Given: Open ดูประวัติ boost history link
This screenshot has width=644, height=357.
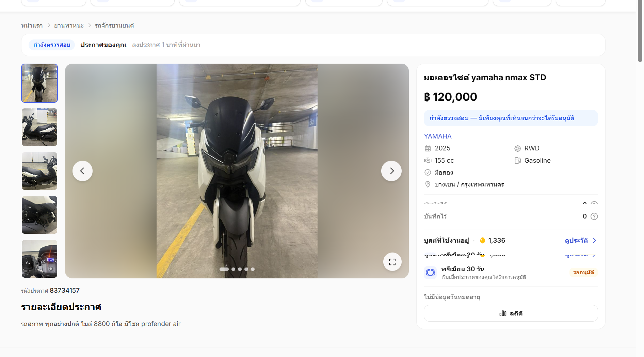Looking at the screenshot, I should (576, 241).
